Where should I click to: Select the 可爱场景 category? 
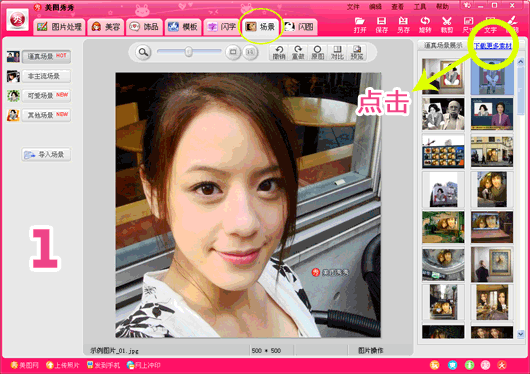pos(46,96)
